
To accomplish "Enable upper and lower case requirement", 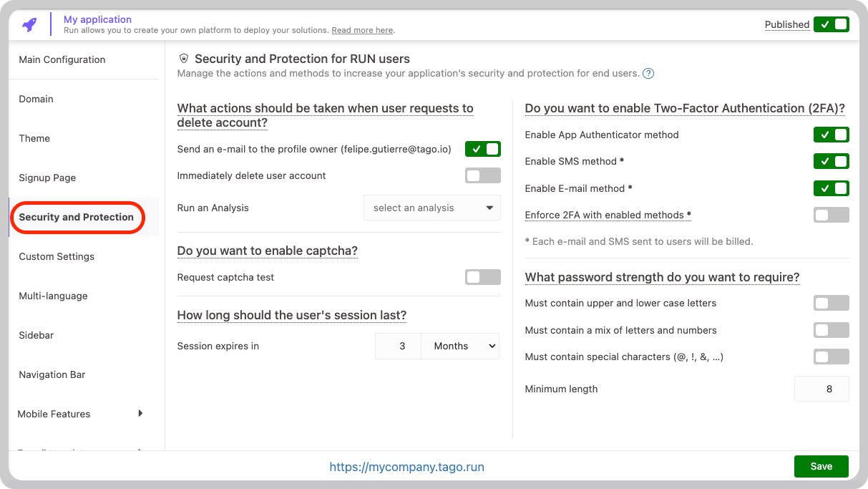I will pyautogui.click(x=831, y=303).
